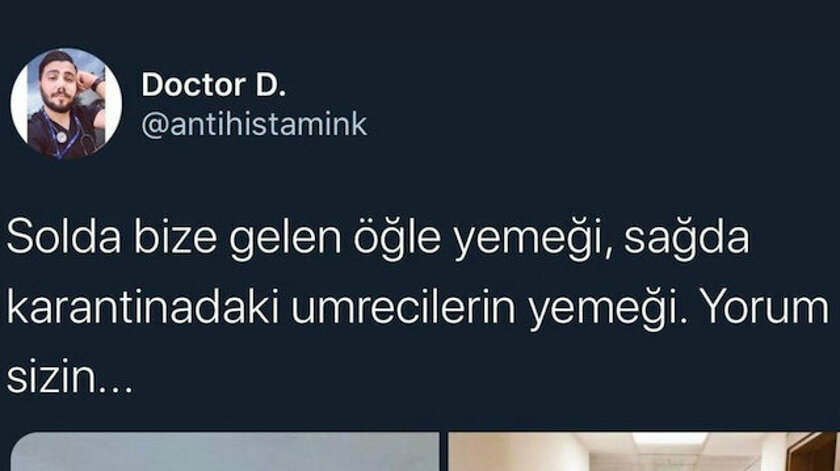840x471 pixels.
Task: Click the word 'öğle' in the tweet
Action: pos(397,240)
